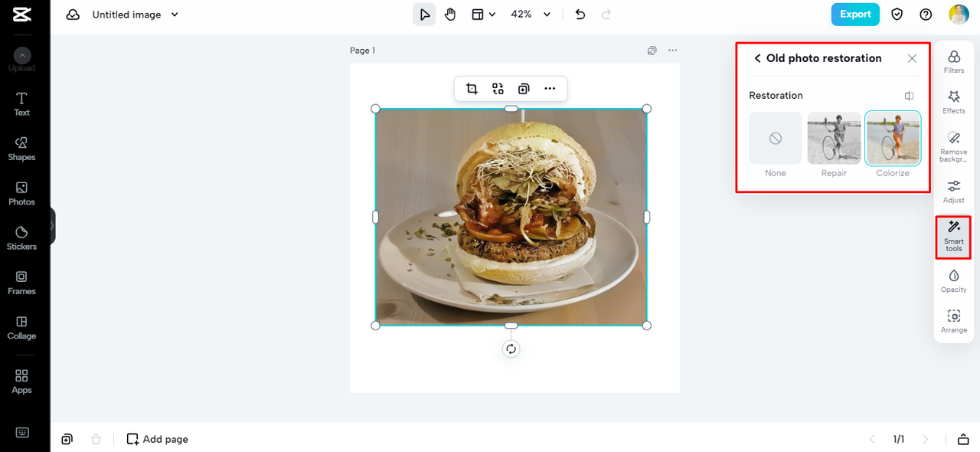Click the duplicate layer toolbar icon

pos(524,89)
